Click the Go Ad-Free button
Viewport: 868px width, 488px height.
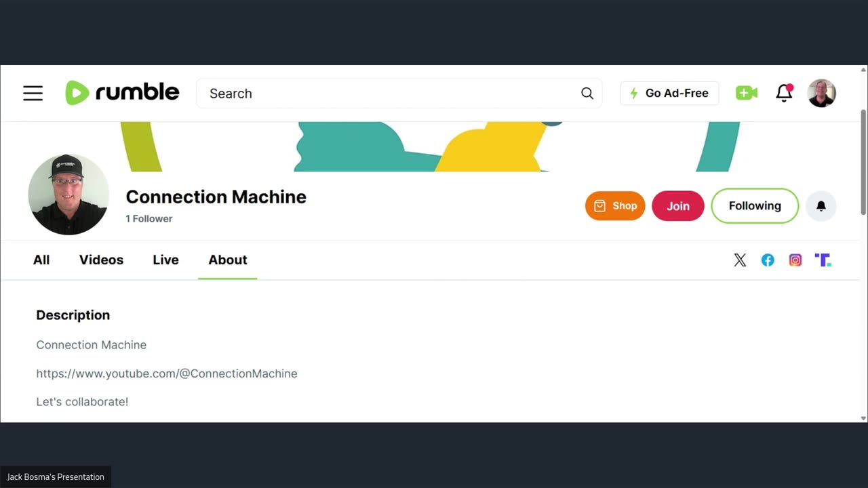669,94
